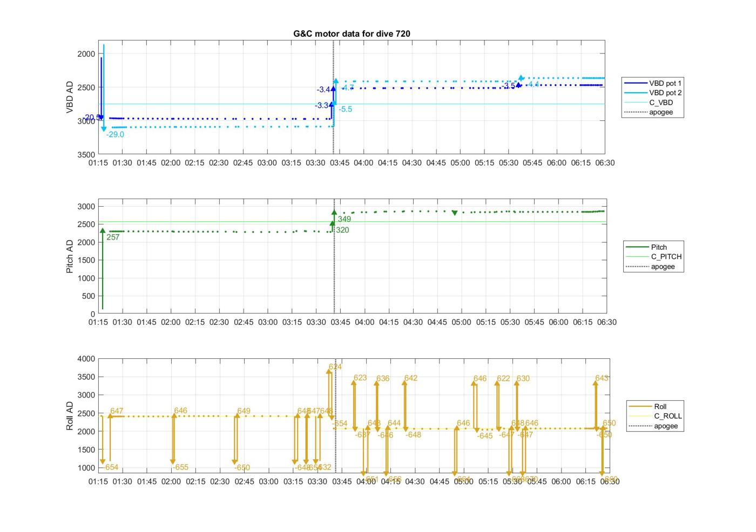This screenshot has width=756, height=532.
Task: Click the 'Pitch AD' axis label
Action: 70,256
